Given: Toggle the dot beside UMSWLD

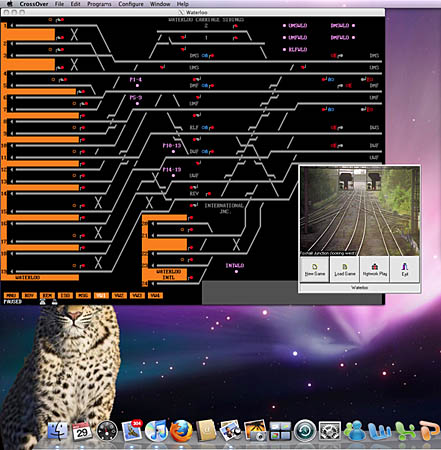Looking at the screenshot, I should tap(284, 26).
